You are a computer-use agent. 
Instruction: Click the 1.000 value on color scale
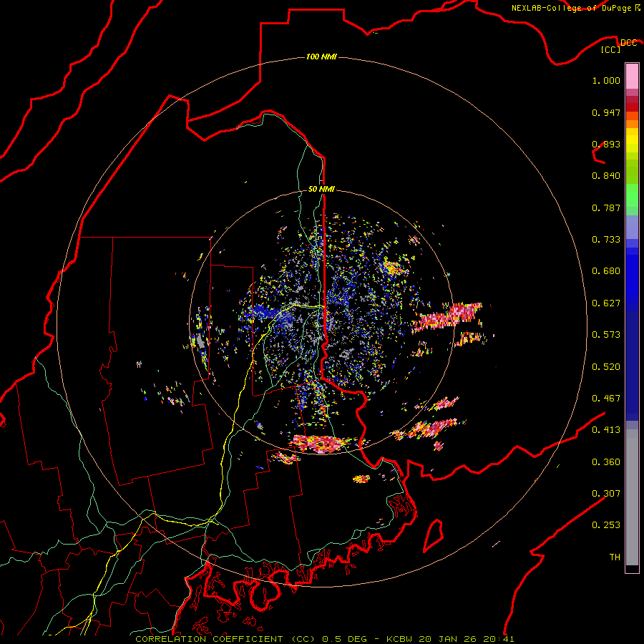[606, 80]
